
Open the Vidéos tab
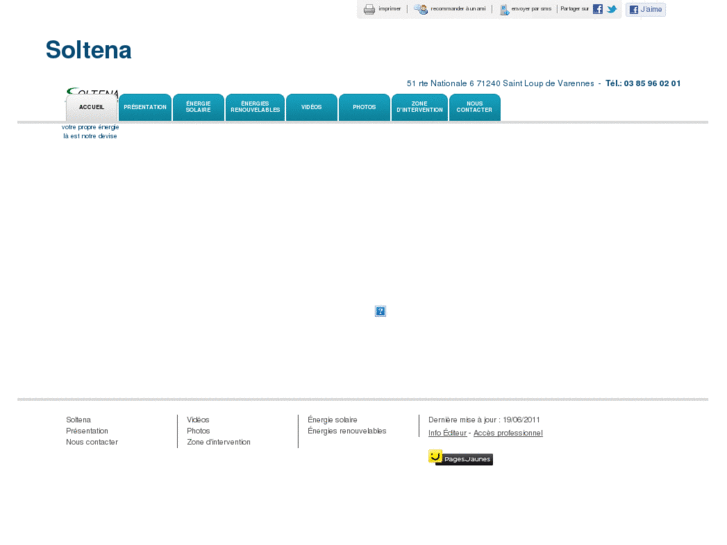[x=312, y=107]
